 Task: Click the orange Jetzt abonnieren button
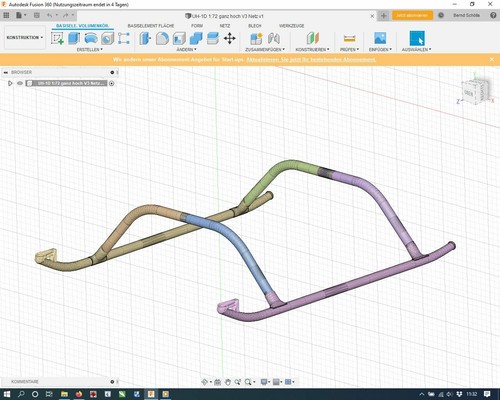412,15
